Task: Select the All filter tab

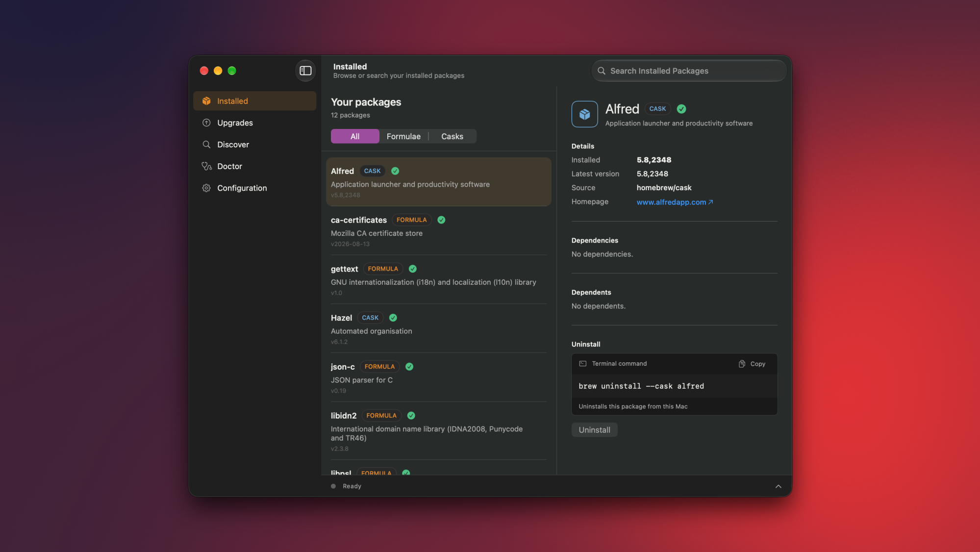Action: pyautogui.click(x=355, y=136)
